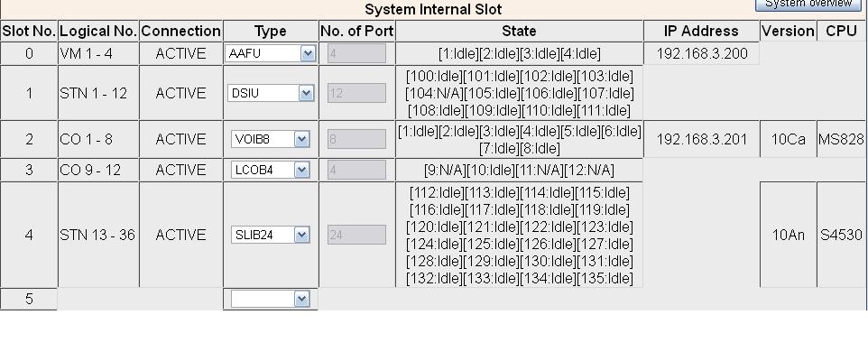Click the No. of Port field showing 24
Viewport: 868px width, 361px height.
click(x=345, y=235)
